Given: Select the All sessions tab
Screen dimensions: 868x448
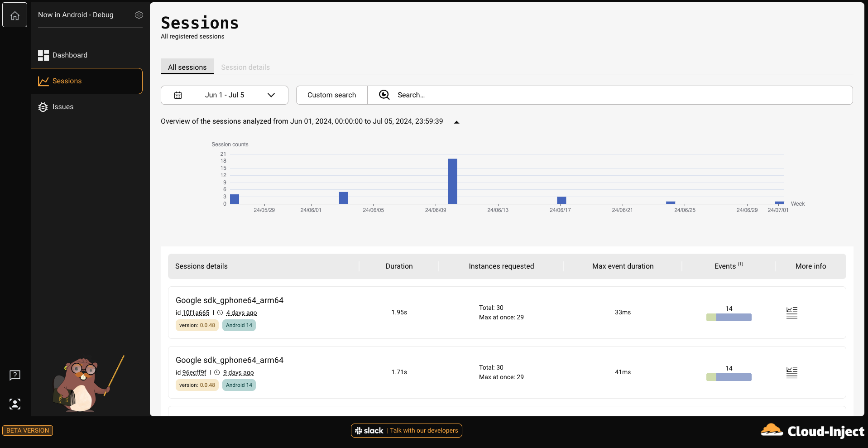Looking at the screenshot, I should (x=187, y=67).
